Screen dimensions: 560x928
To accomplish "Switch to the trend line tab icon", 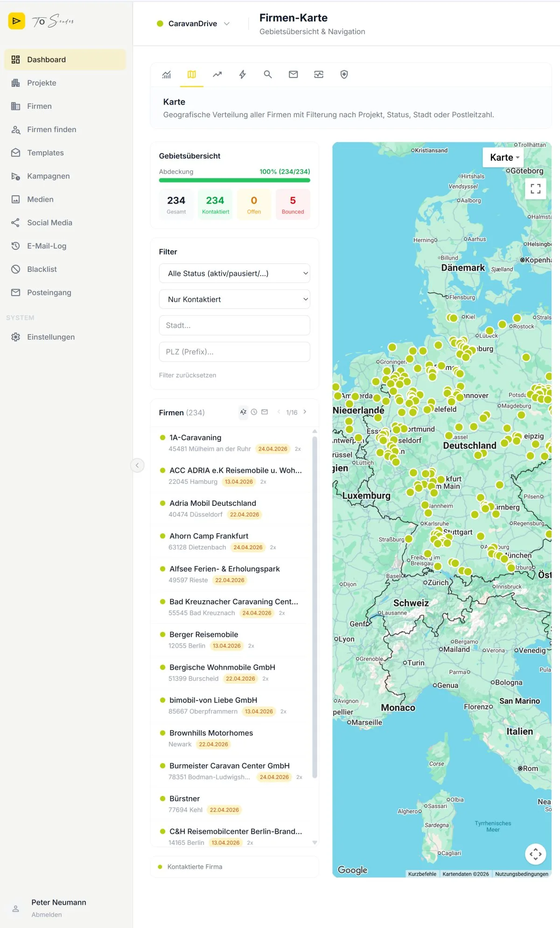I will pos(217,74).
